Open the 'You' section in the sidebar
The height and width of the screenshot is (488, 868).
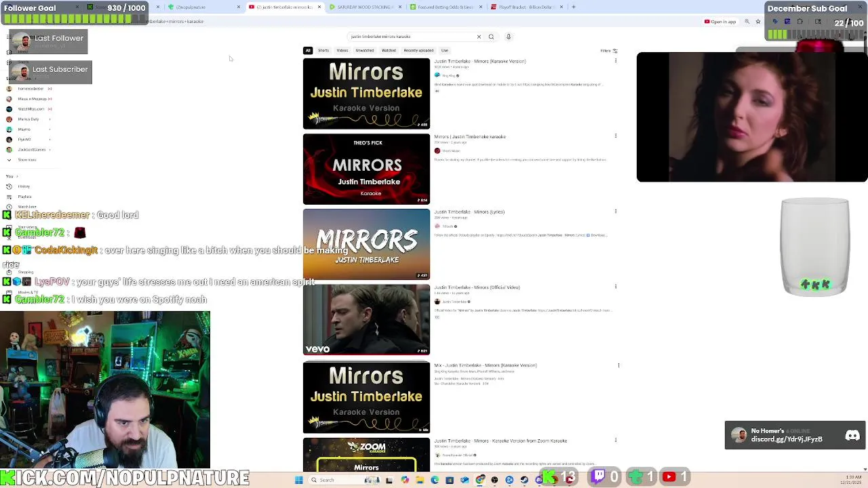pos(12,176)
